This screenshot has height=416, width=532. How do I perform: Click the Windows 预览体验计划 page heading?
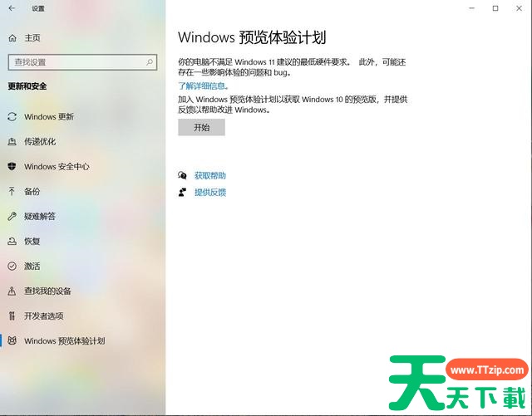[x=252, y=37]
